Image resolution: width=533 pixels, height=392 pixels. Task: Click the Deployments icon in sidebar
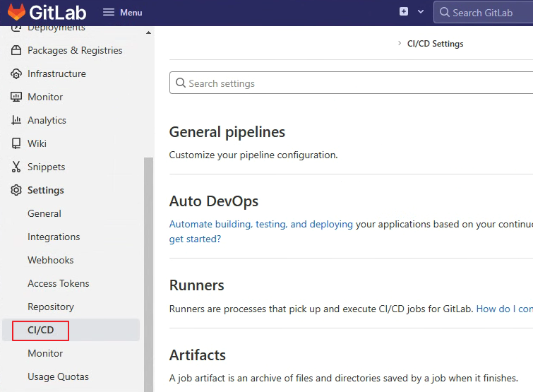click(16, 28)
